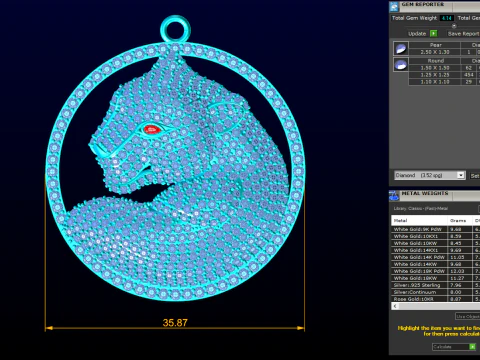Image resolution: width=480 pixels, height=360 pixels.
Task: Click the Metal column header
Action: [x=419, y=220]
